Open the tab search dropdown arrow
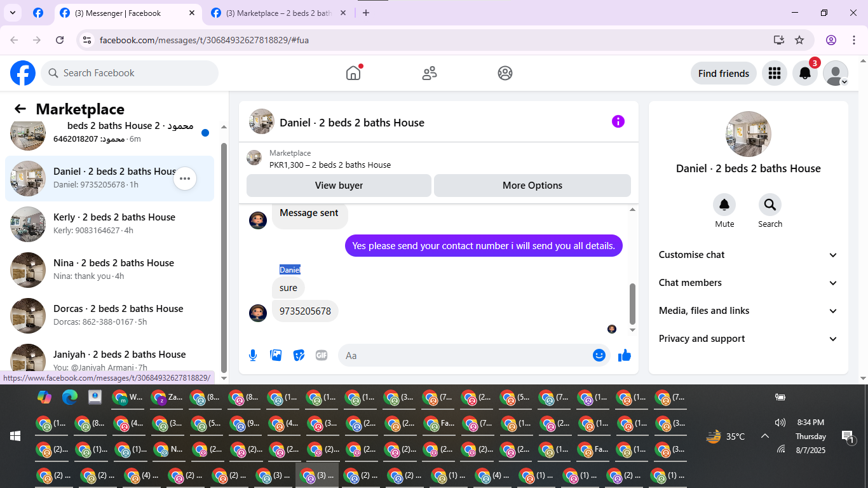This screenshot has height=488, width=868. (x=12, y=13)
